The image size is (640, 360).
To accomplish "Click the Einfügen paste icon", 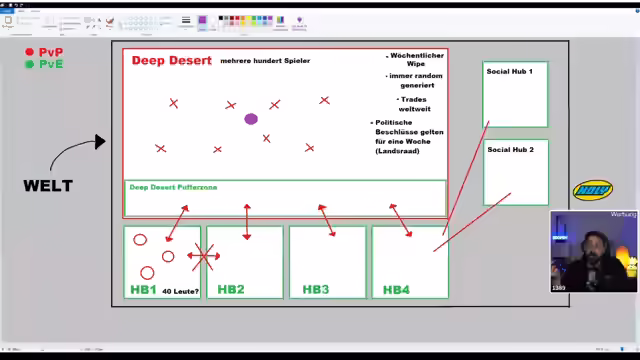I will [x=8, y=20].
